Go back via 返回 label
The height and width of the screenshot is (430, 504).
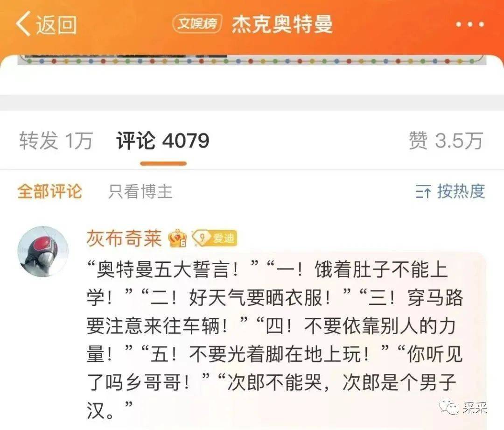[x=56, y=24]
